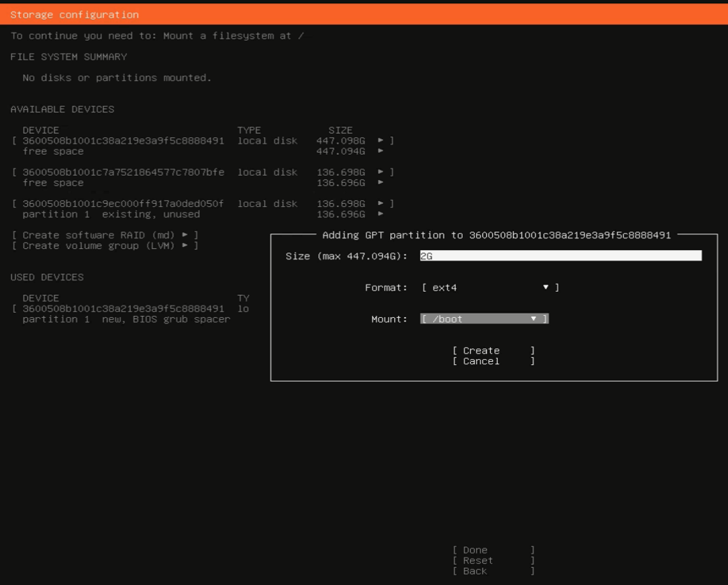Click the 'Mount a filesystem at /' message

tap(234, 36)
